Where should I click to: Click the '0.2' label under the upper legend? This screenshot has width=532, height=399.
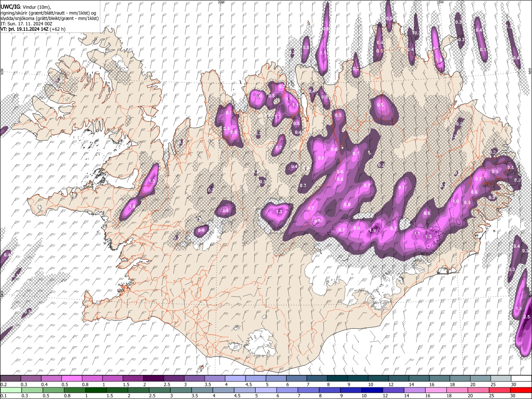click(3, 384)
